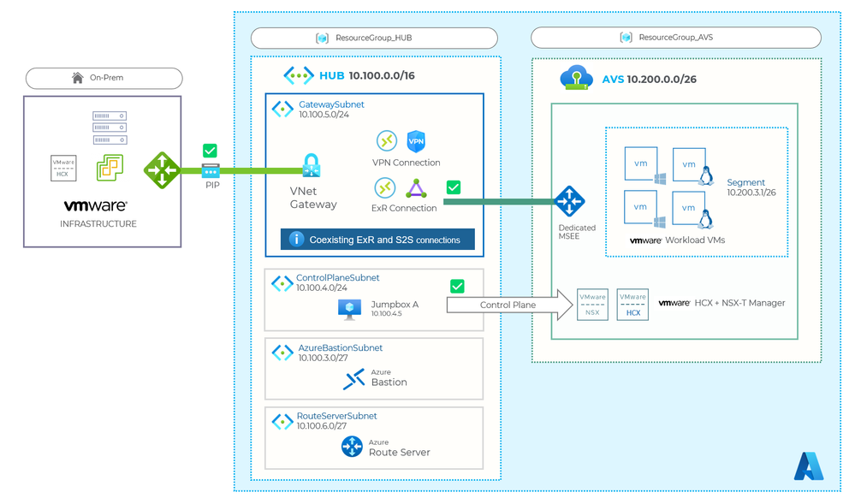The width and height of the screenshot is (855, 504).
Task: Click the connection icon left of the VPN shield
Action: pyautogui.click(x=387, y=140)
